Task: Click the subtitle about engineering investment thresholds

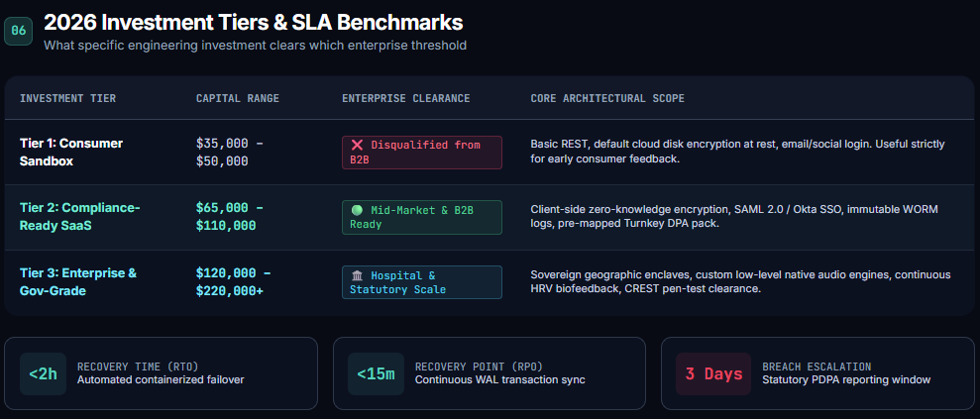Action: point(255,46)
